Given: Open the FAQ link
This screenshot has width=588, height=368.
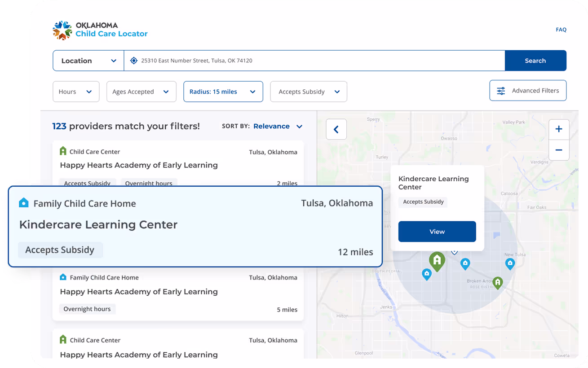Looking at the screenshot, I should pyautogui.click(x=561, y=30).
